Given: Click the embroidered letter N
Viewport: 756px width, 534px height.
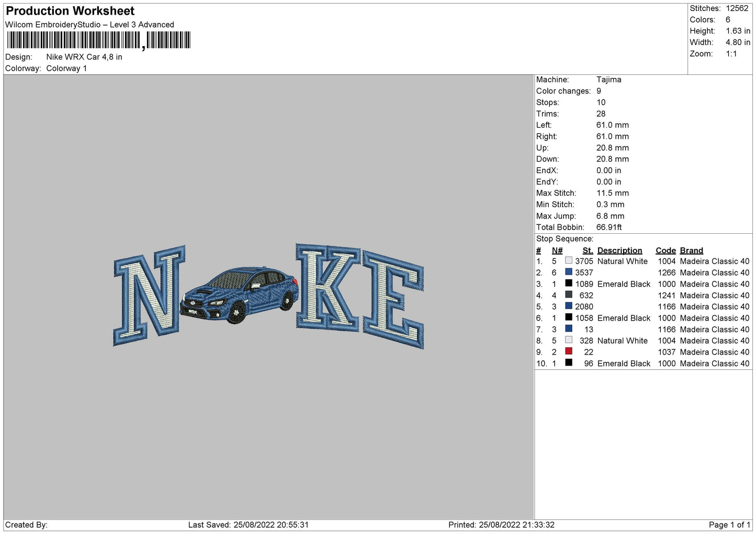Looking at the screenshot, I should point(149,296).
